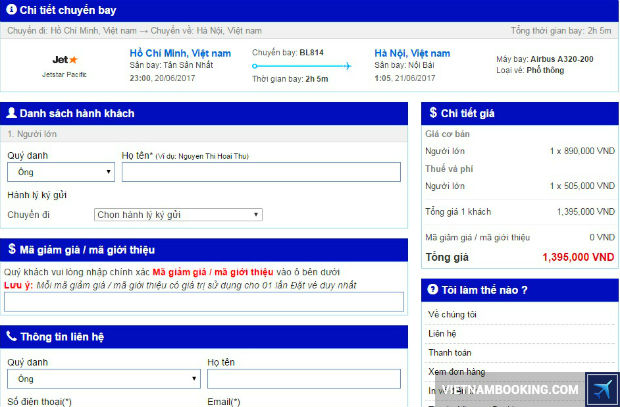Open the Liên hệ link

(442, 333)
